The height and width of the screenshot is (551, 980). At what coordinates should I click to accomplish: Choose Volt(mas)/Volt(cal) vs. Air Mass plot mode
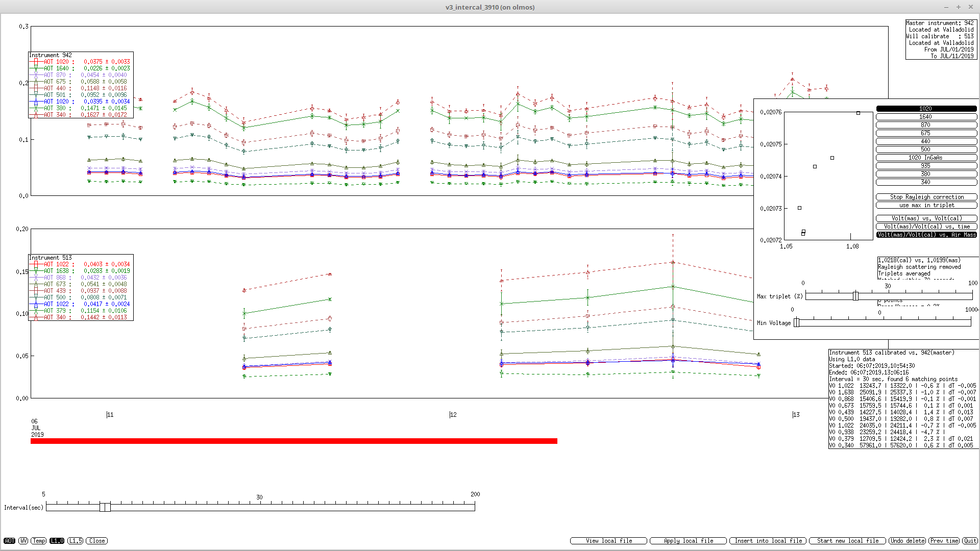(x=926, y=235)
